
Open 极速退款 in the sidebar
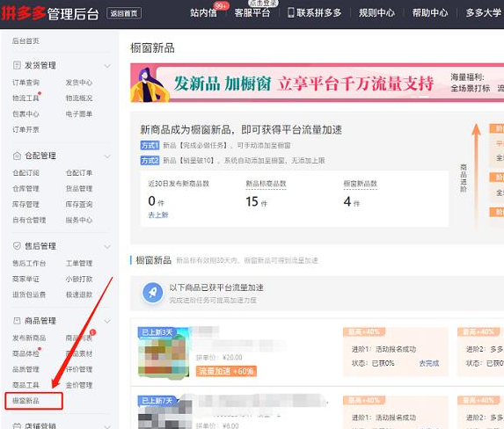point(79,294)
